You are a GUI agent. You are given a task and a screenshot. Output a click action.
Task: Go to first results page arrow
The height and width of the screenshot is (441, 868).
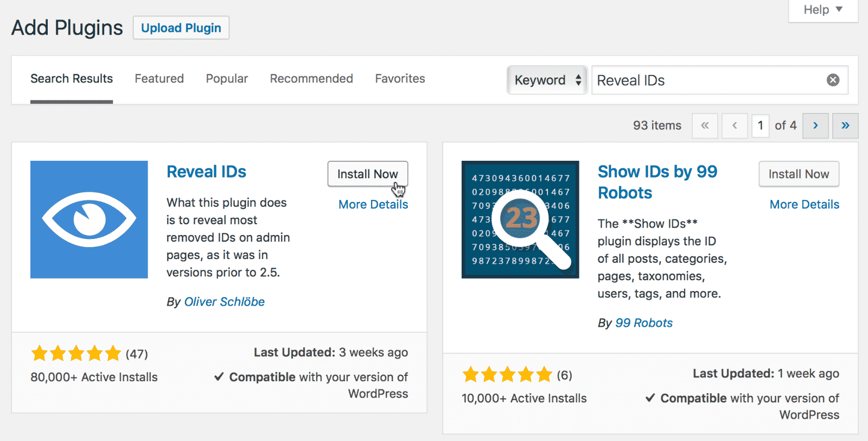tap(705, 125)
